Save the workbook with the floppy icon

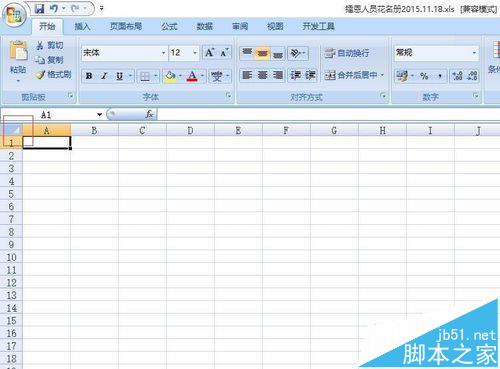pyautogui.click(x=40, y=9)
